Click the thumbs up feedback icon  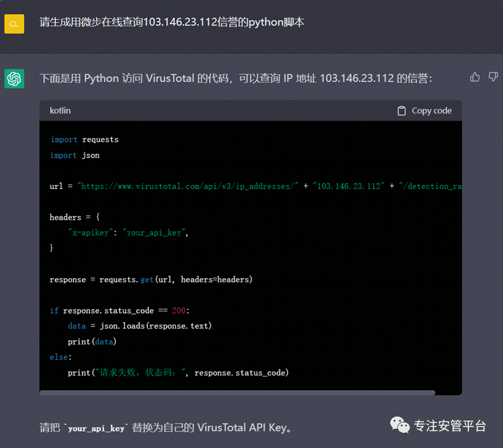pos(475,77)
